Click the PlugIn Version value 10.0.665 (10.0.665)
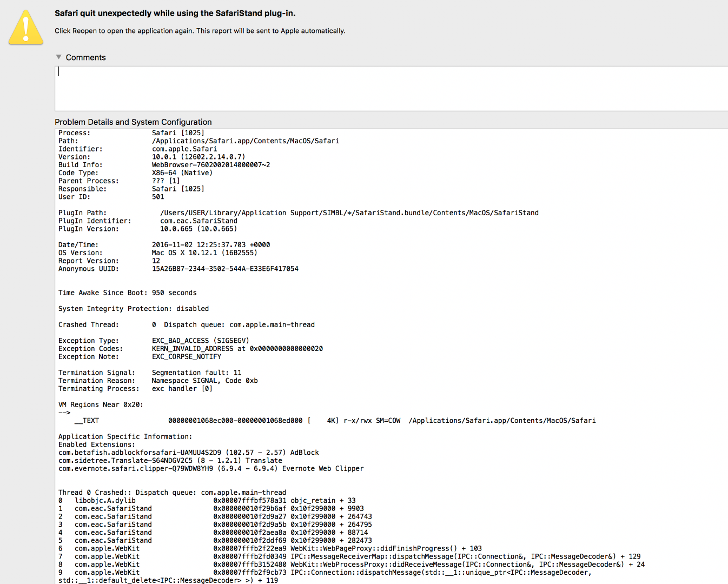 198,229
